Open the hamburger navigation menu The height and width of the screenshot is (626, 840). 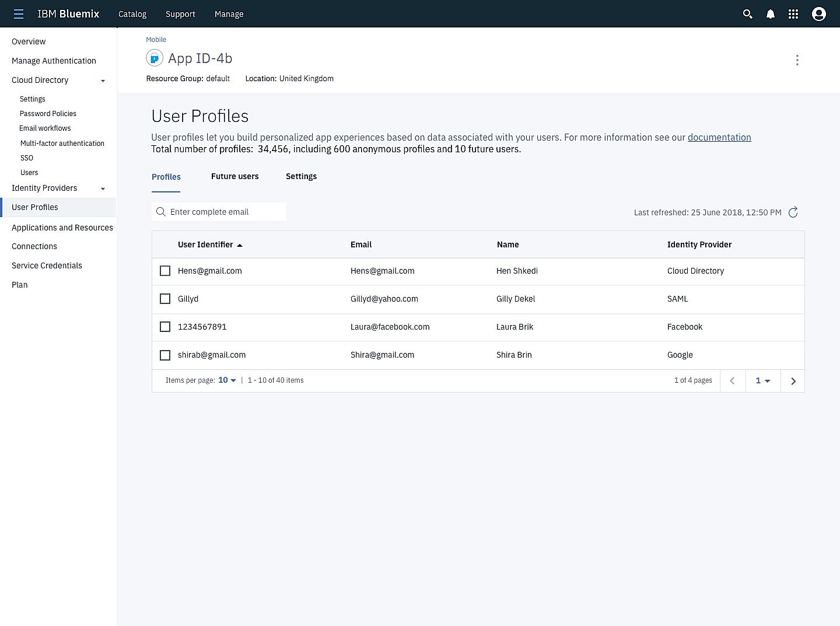pos(19,14)
